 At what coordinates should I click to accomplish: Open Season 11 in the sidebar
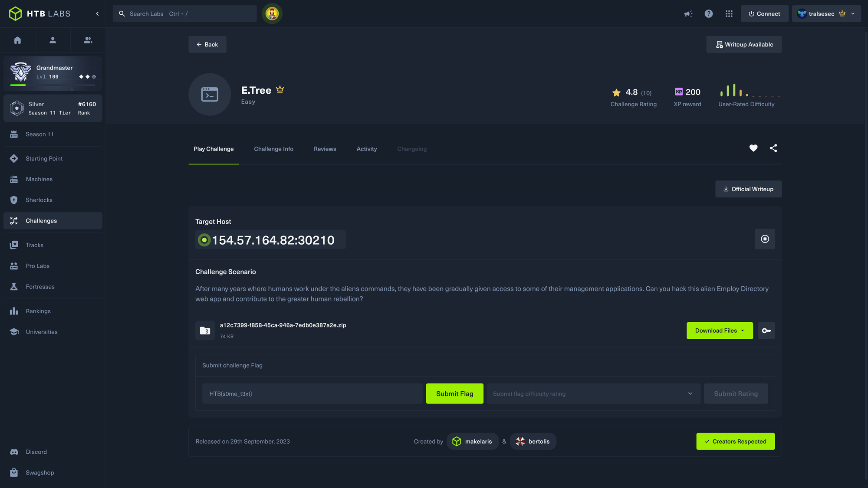coord(53,134)
